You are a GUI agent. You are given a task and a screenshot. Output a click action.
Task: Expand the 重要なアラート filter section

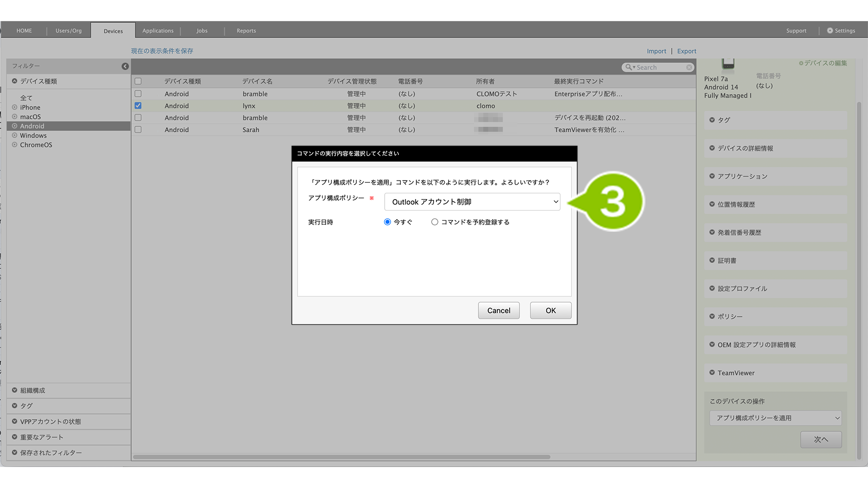[x=68, y=437]
